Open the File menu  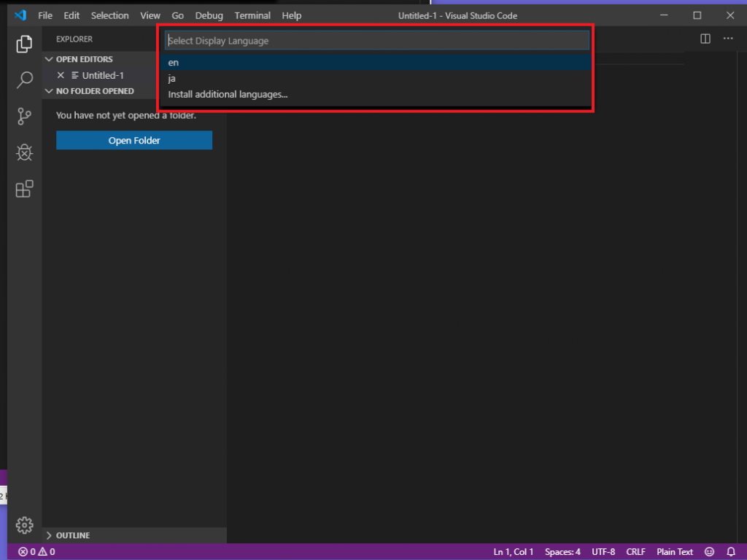[45, 16]
